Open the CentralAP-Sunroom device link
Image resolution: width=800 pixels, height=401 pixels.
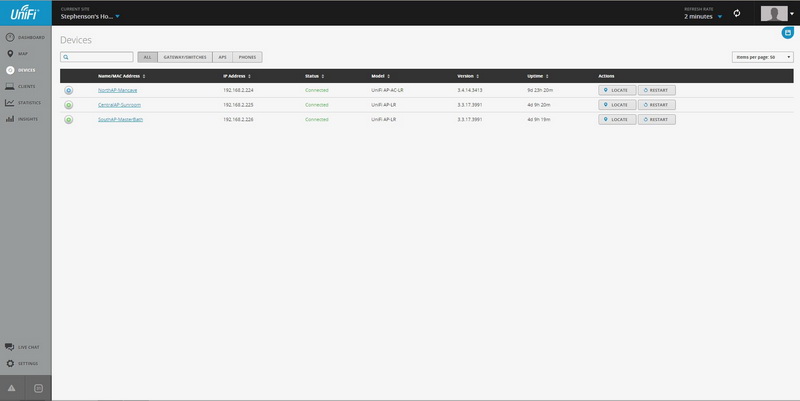(x=119, y=105)
